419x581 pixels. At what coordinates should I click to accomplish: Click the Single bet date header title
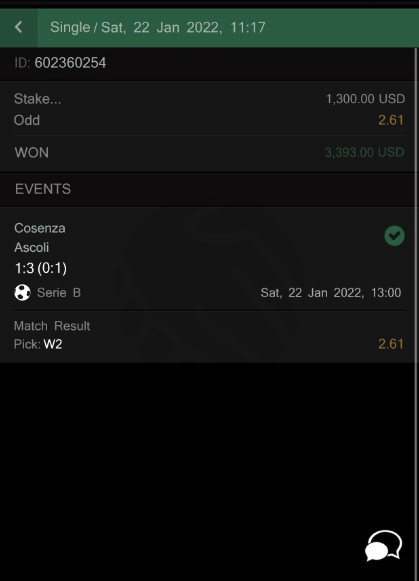tap(158, 27)
